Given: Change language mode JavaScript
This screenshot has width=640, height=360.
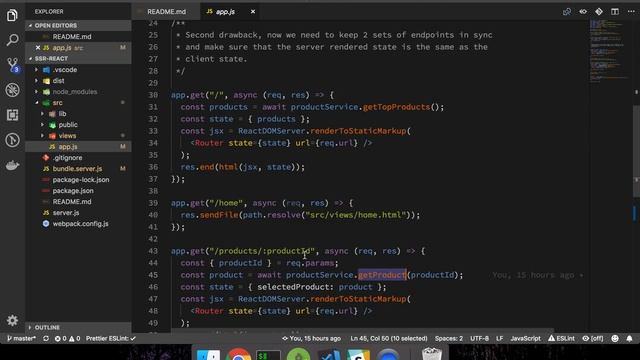Looking at the screenshot, I should pyautogui.click(x=525, y=338).
